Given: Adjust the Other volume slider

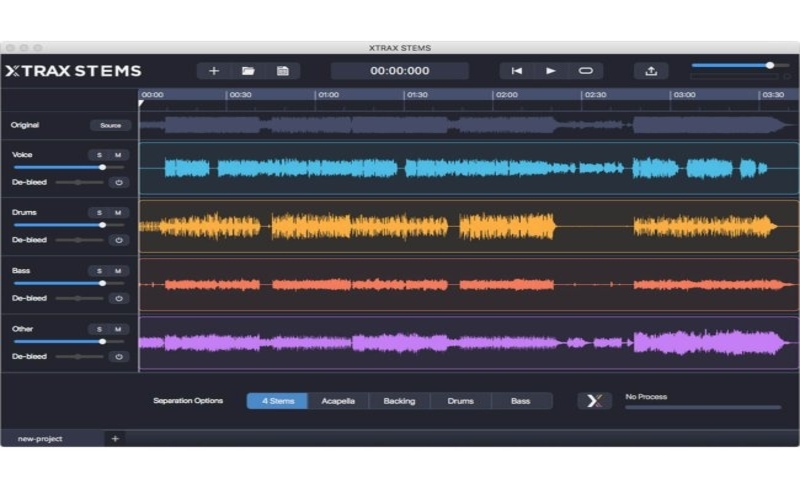Looking at the screenshot, I should (69, 341).
